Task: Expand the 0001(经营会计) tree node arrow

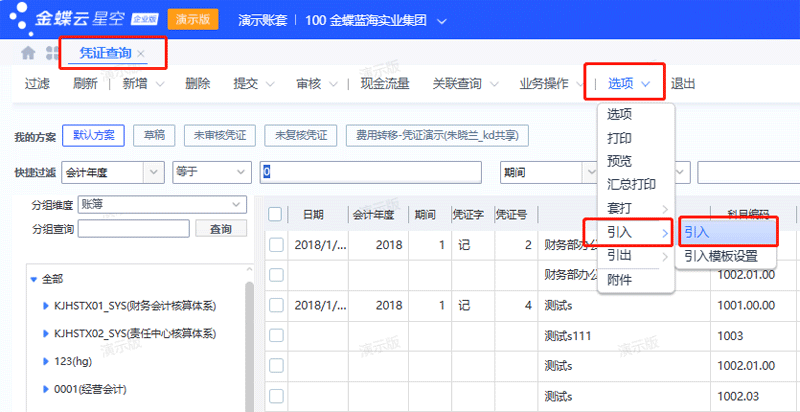Action: [45, 388]
